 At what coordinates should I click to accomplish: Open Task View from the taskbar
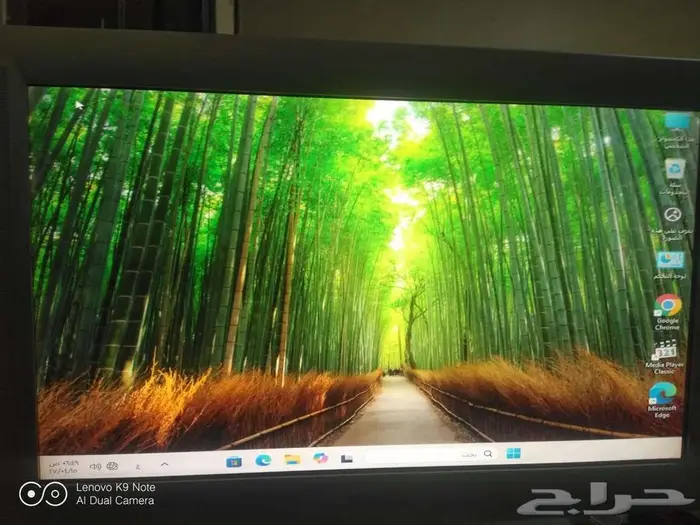pyautogui.click(x=346, y=459)
